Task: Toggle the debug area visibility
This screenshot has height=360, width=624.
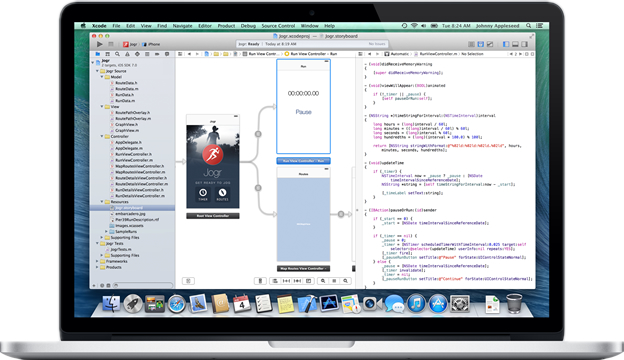Action: [515, 44]
